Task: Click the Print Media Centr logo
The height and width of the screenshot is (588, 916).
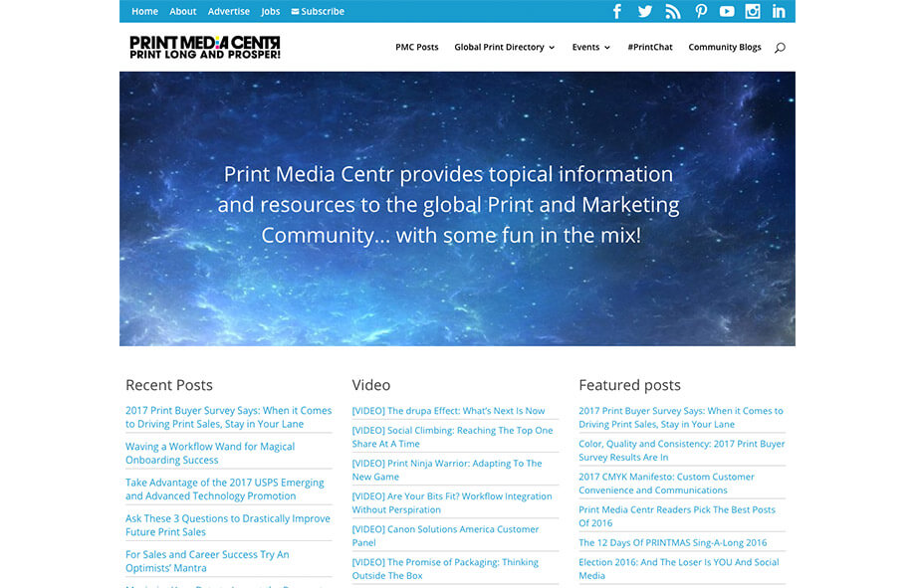Action: tap(205, 48)
